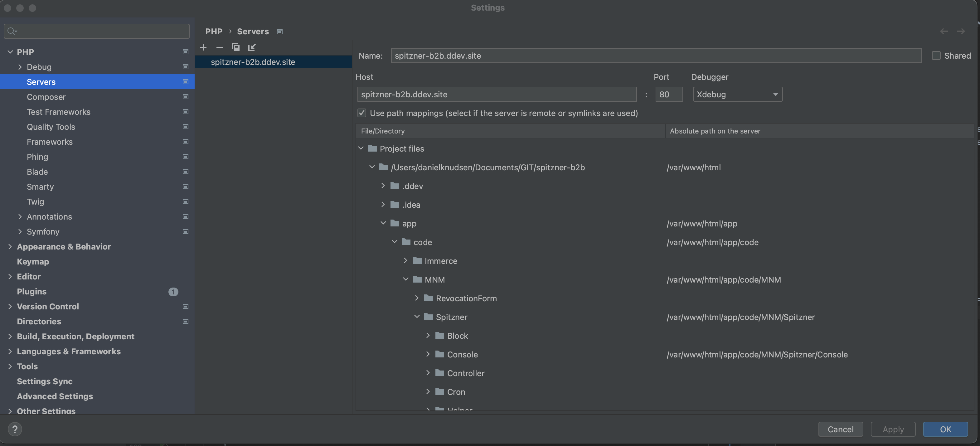Click the Port input field
The image size is (980, 446).
point(668,95)
